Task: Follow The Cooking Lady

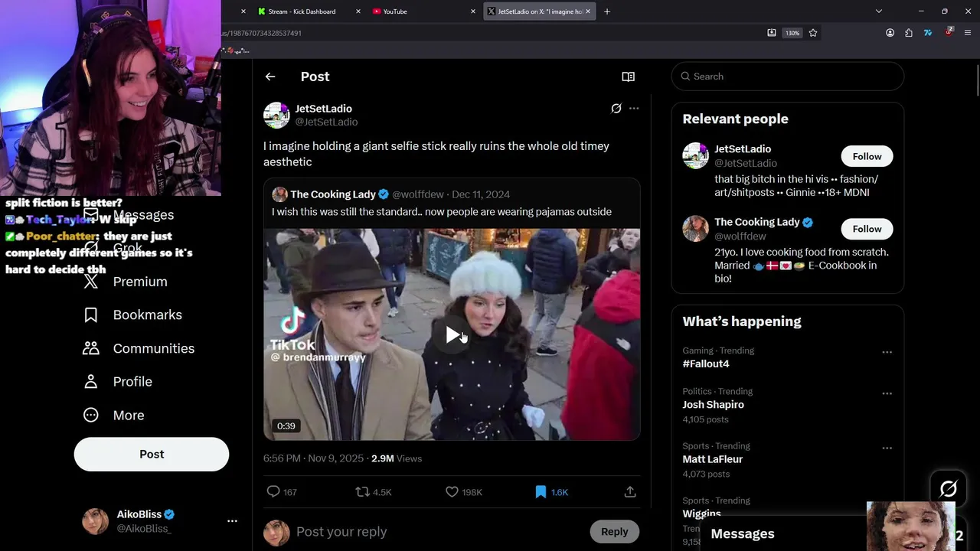Action: click(867, 229)
